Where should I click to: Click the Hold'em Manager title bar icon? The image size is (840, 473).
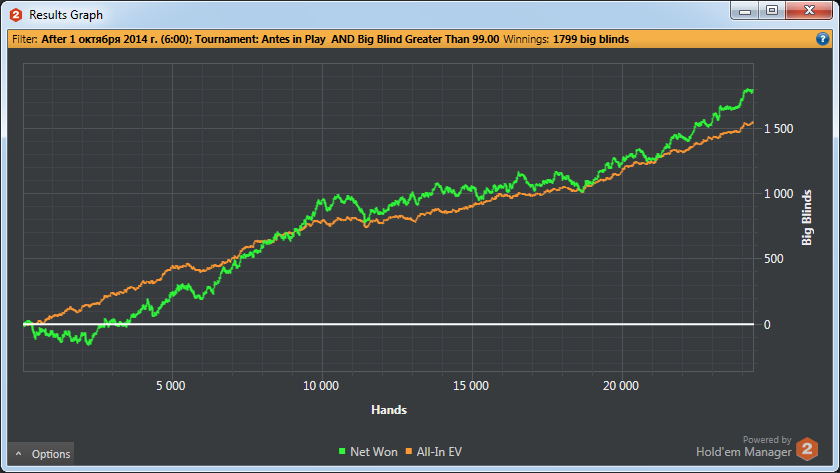pos(15,15)
